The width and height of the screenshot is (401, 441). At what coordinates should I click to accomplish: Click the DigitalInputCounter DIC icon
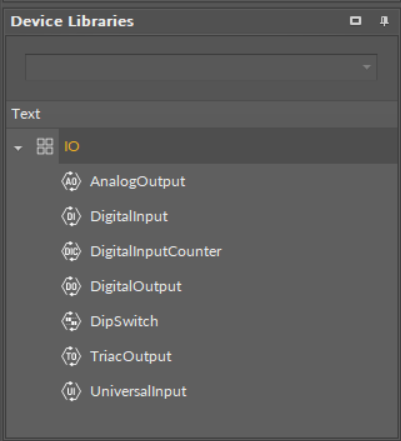71,251
